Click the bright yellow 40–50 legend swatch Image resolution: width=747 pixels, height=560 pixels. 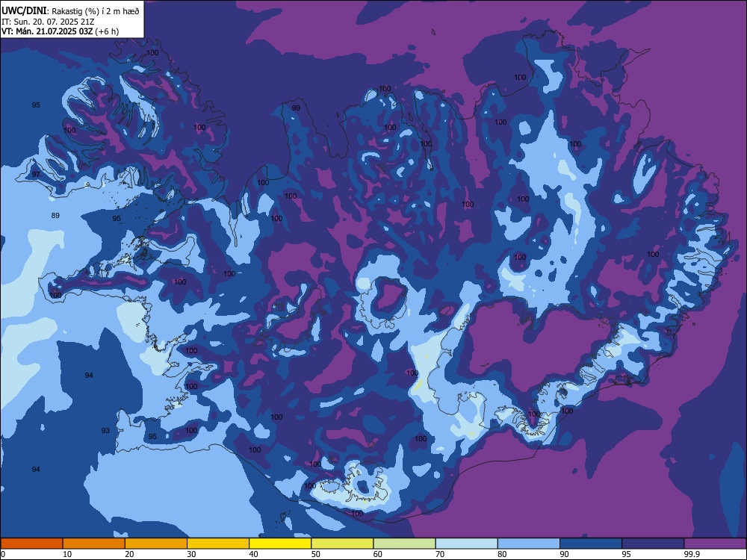(x=280, y=544)
